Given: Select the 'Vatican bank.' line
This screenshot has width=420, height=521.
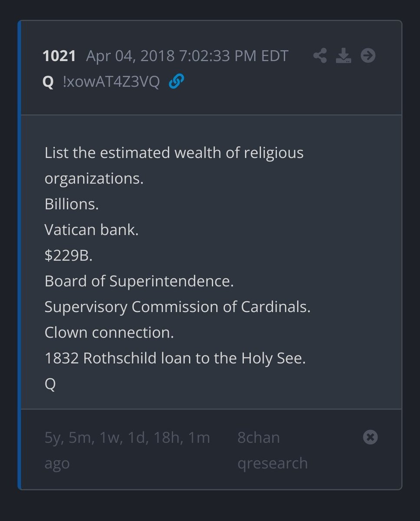Looking at the screenshot, I should (91, 230).
